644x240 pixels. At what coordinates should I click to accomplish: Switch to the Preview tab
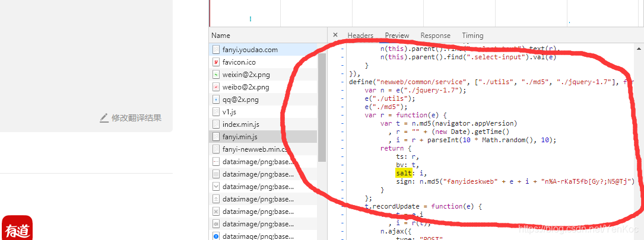(x=396, y=36)
